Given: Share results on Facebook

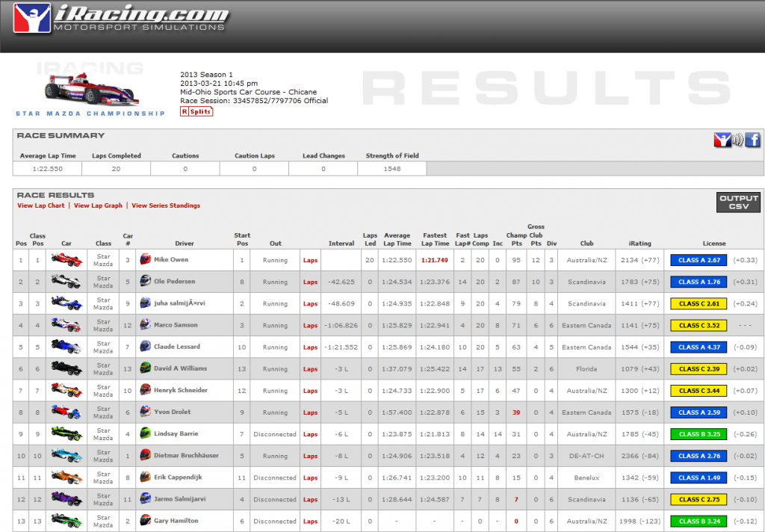Looking at the screenshot, I should coord(753,140).
